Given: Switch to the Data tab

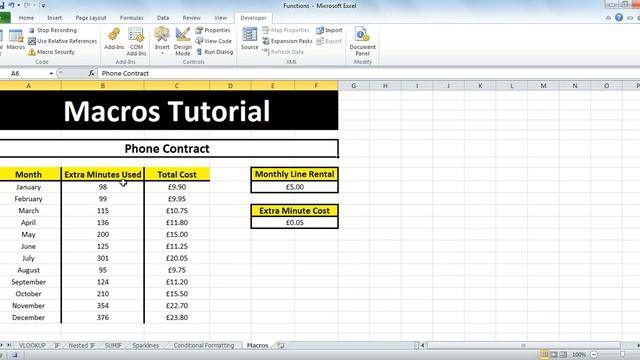Looking at the screenshot, I should click(163, 18).
